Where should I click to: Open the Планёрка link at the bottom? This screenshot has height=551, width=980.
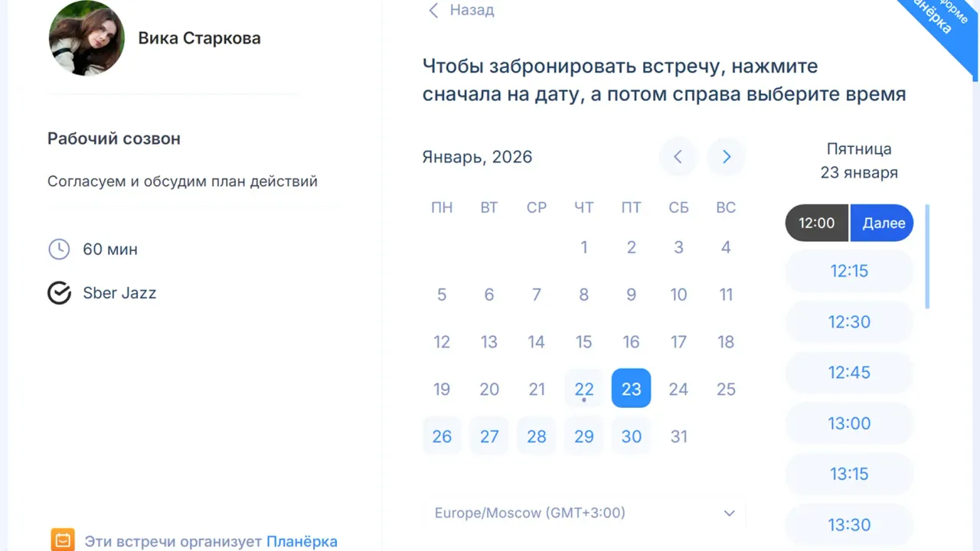[x=302, y=541]
